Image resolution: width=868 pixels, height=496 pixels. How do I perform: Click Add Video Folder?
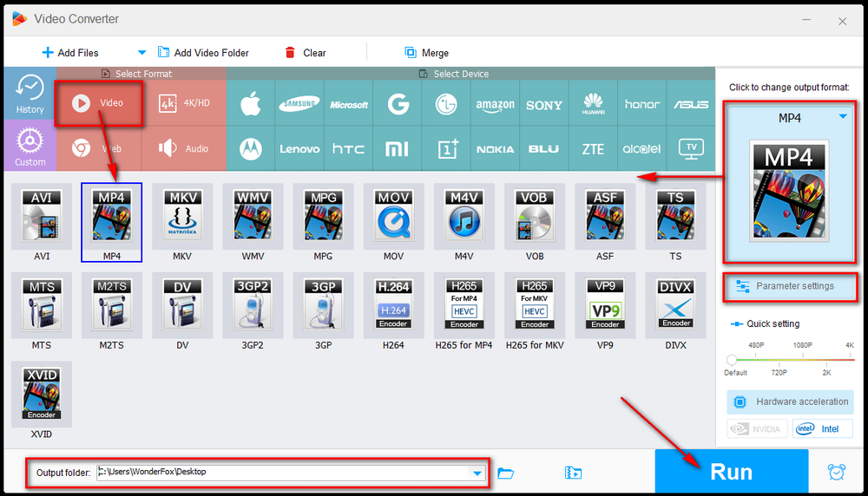203,53
